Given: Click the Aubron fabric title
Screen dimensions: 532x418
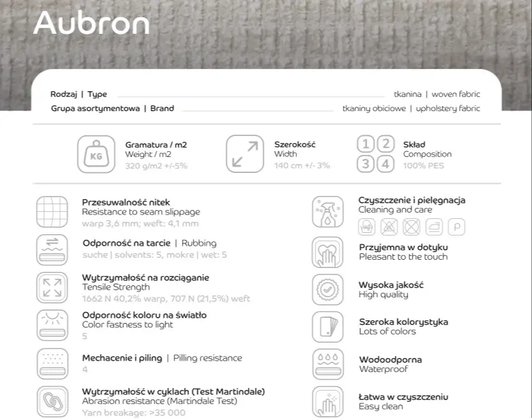Looking at the screenshot, I should pos(91,23).
